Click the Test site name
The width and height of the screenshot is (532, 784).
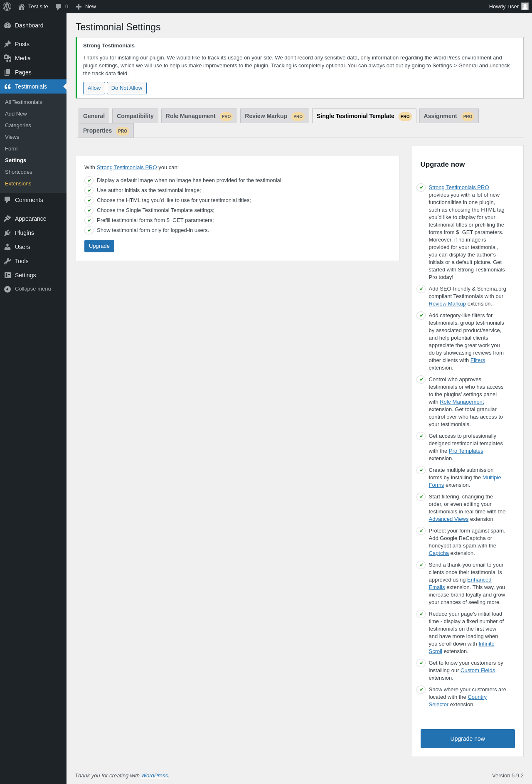[38, 7]
